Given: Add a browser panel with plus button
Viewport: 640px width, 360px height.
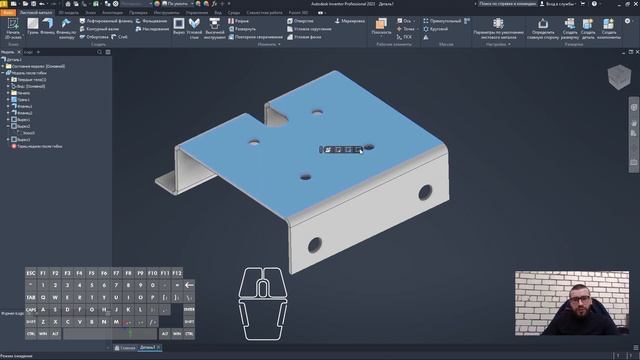Looking at the screenshot, I should pos(38,52).
